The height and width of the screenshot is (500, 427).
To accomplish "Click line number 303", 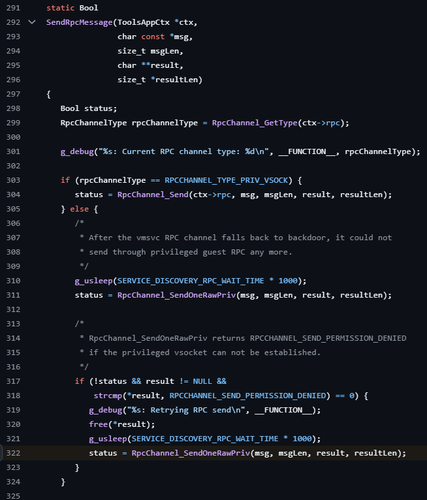I will (13, 180).
